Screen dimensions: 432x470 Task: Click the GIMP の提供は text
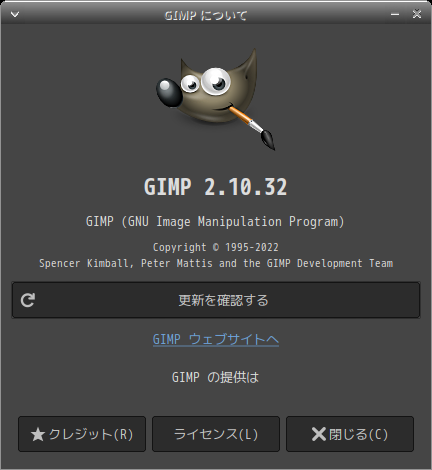215,377
